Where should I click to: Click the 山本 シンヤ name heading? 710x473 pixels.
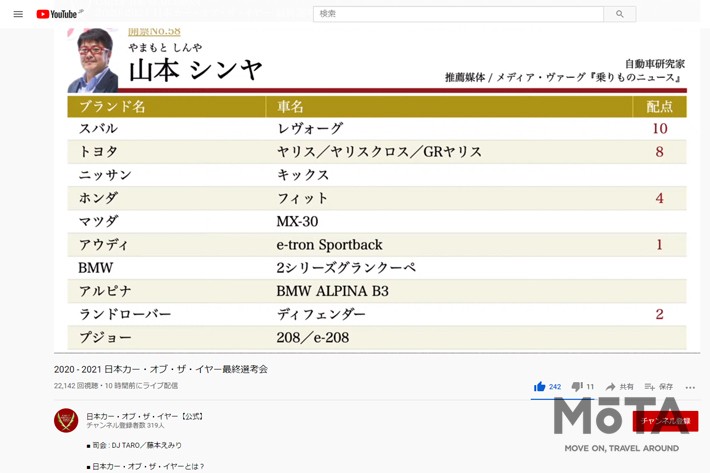click(196, 70)
